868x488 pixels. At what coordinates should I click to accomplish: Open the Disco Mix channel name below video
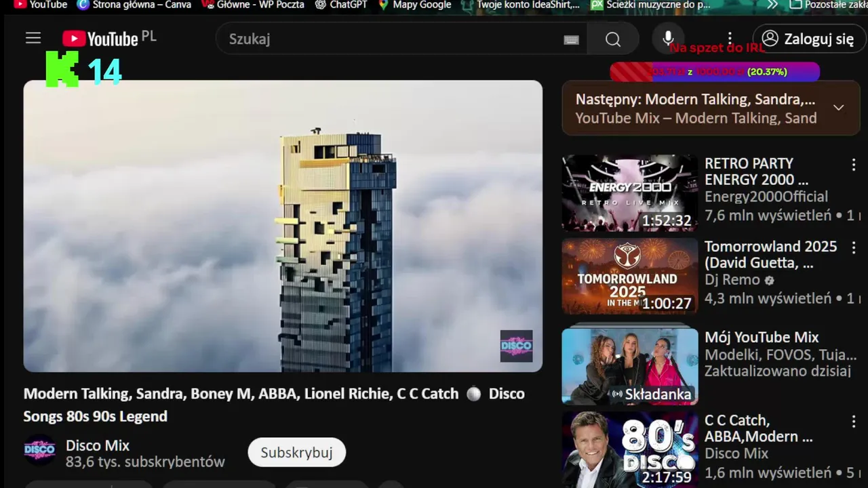tap(98, 445)
